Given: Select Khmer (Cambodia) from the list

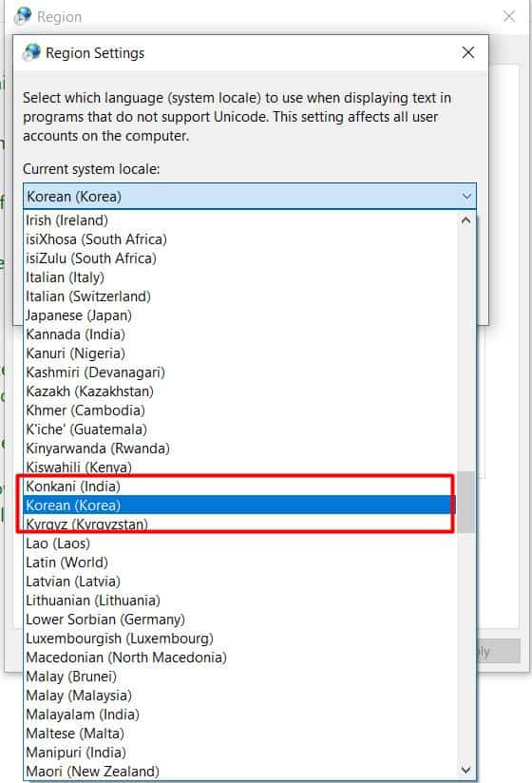Looking at the screenshot, I should tap(240, 410).
